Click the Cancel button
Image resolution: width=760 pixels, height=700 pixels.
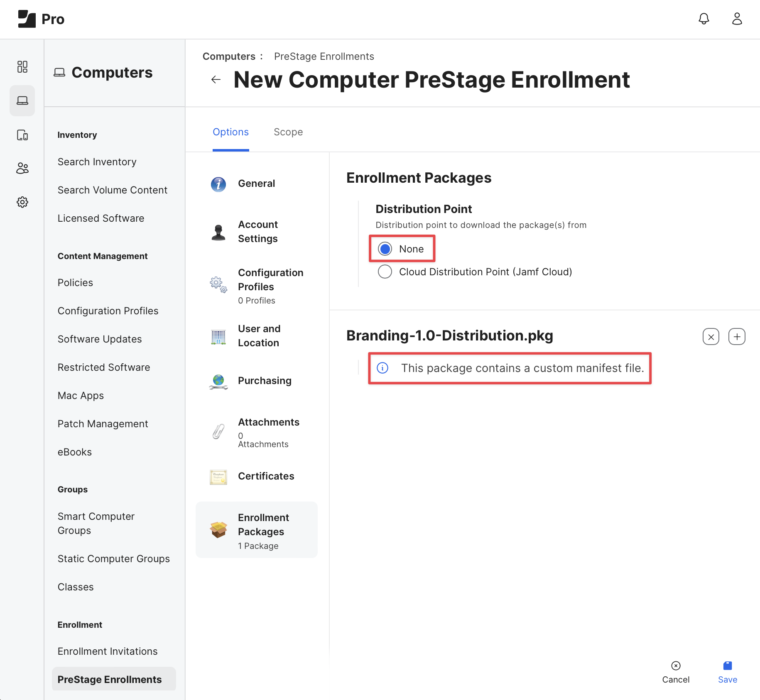click(676, 673)
